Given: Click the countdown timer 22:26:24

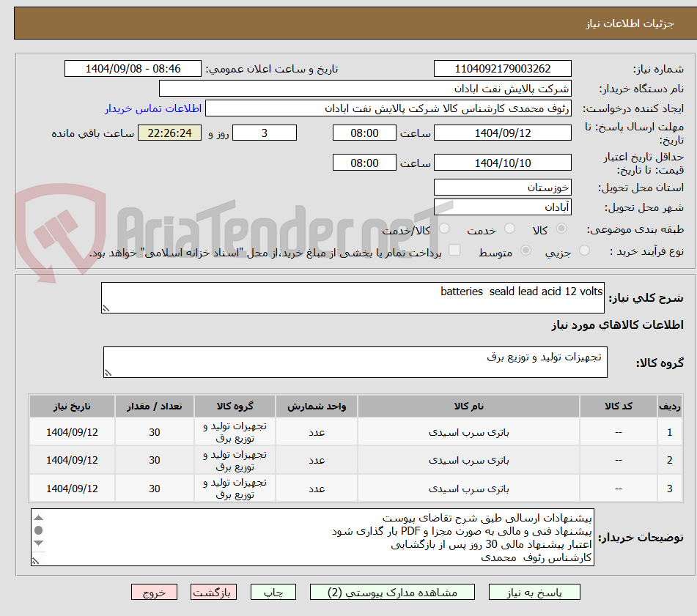Looking at the screenshot, I should point(169,133).
